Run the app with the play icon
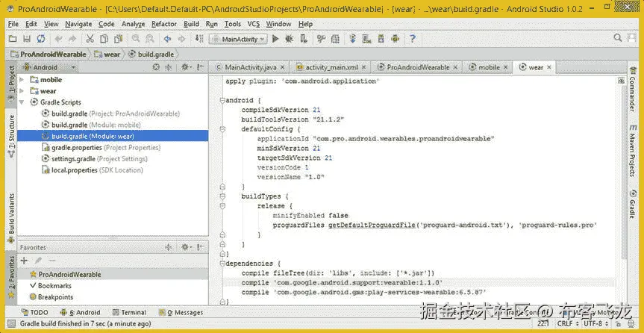Image resolution: width=644 pixels, height=333 pixels. pos(275,39)
